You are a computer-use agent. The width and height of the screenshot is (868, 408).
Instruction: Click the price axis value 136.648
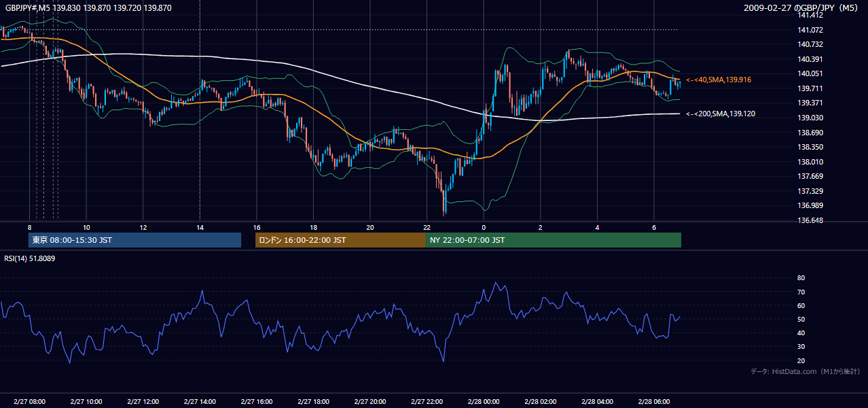point(811,220)
